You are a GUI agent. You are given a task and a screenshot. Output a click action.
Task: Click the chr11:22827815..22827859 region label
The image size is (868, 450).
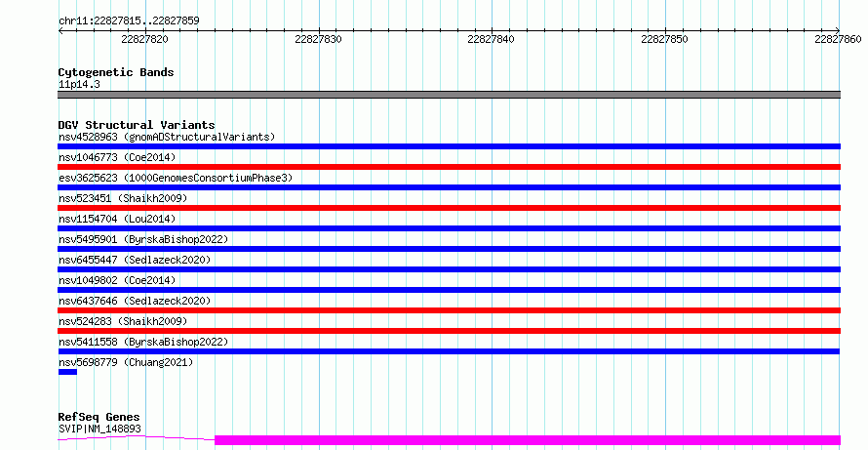pos(129,20)
